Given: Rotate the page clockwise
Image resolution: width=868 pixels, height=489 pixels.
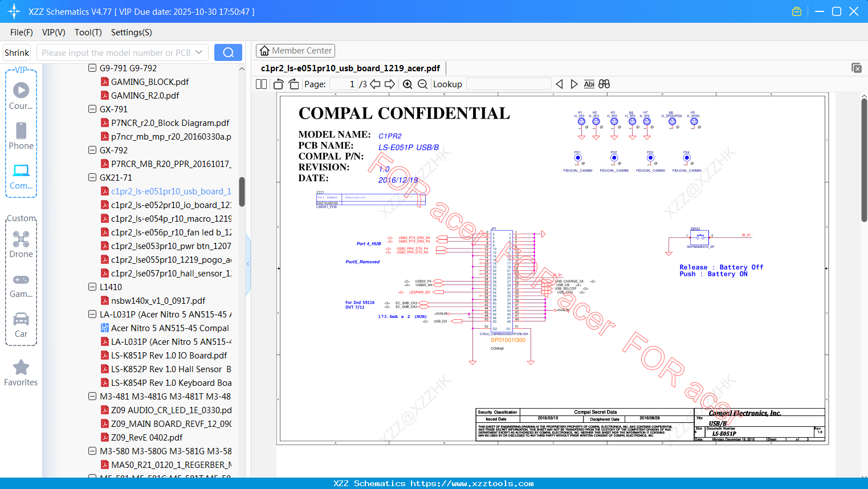Looking at the screenshot, I should pyautogui.click(x=294, y=84).
